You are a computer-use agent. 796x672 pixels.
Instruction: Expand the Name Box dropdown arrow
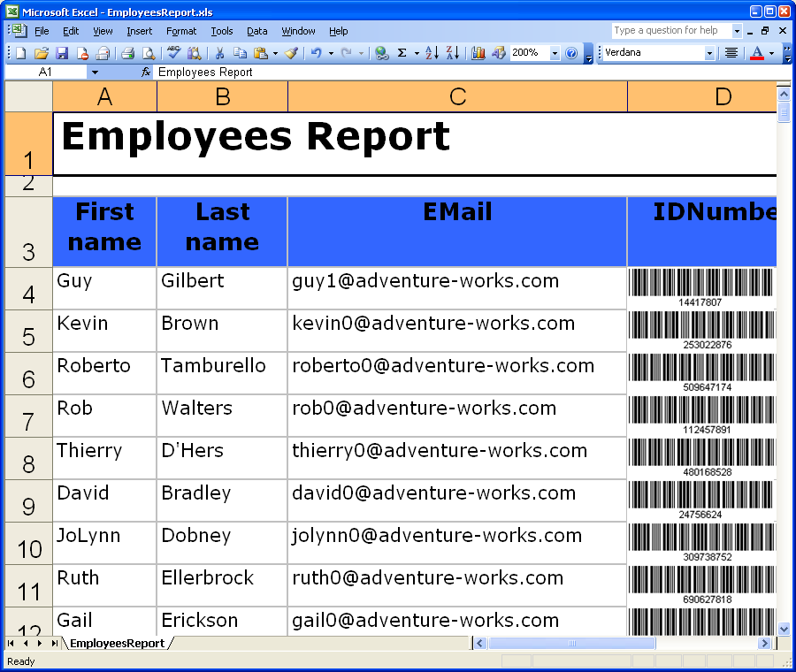95,73
